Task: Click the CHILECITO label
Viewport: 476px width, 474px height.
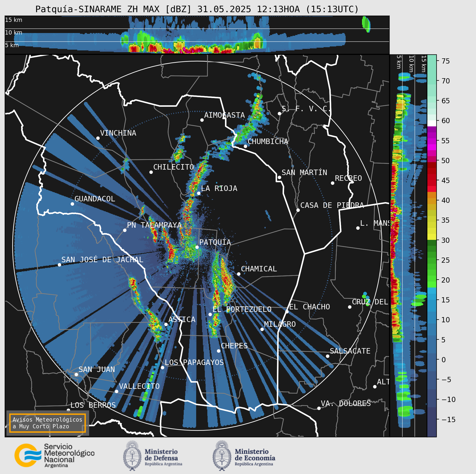Action: coord(174,167)
